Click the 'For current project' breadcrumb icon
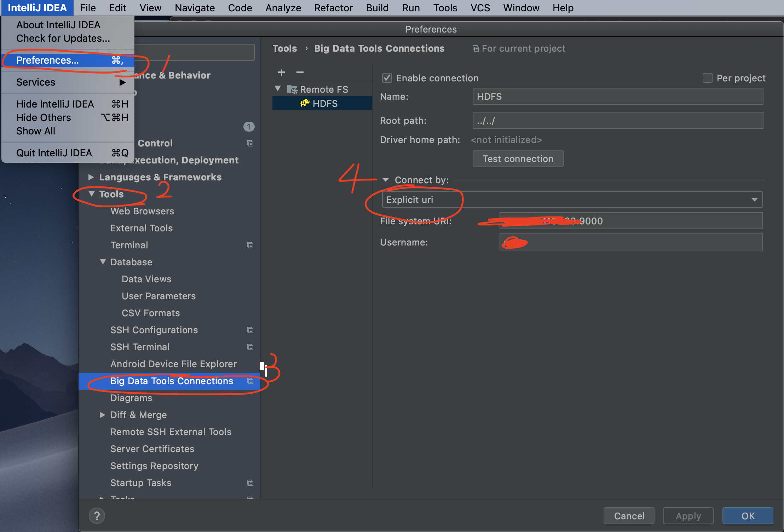 click(x=475, y=48)
